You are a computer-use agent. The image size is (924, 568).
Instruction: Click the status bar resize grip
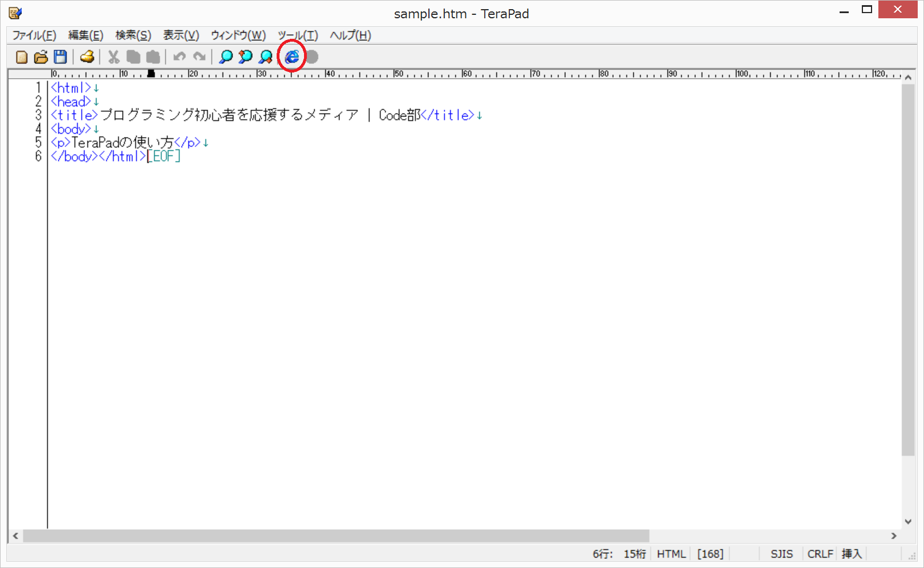912,556
